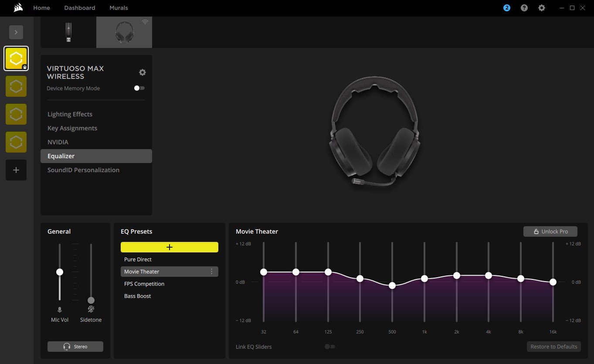Select the Pure Direct preset
594x364 pixels.
(170, 259)
